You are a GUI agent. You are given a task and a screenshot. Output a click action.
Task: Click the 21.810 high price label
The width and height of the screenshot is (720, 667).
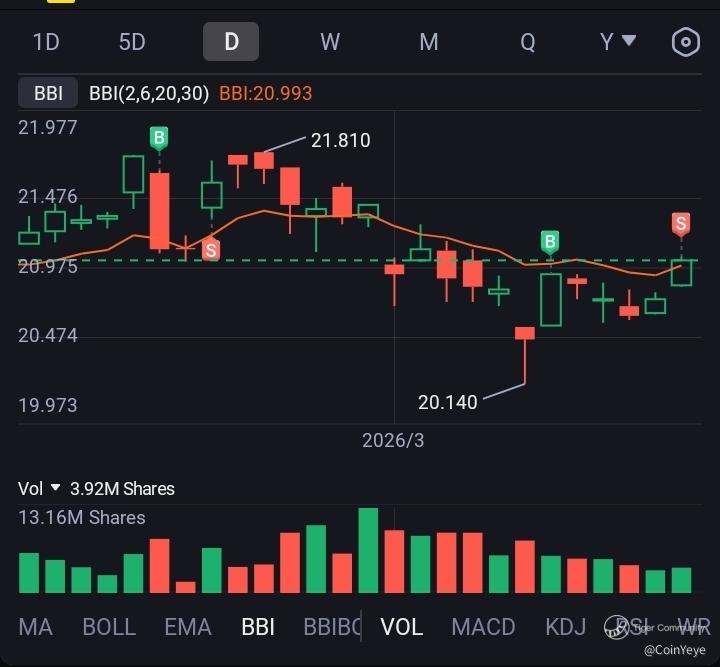pyautogui.click(x=340, y=141)
